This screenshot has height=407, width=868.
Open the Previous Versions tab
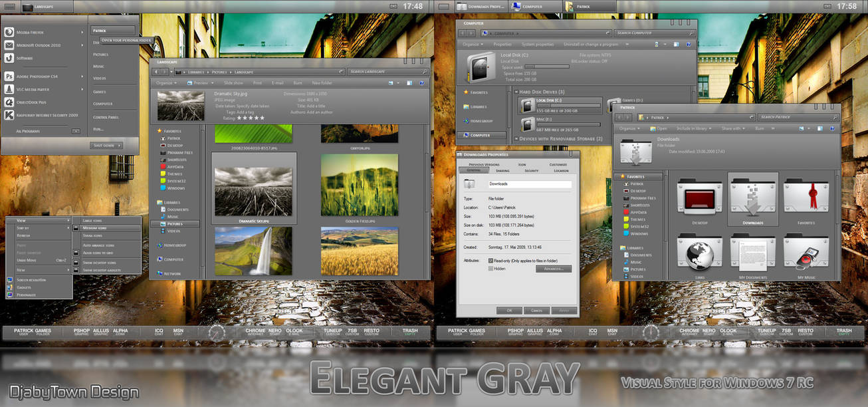(484, 164)
